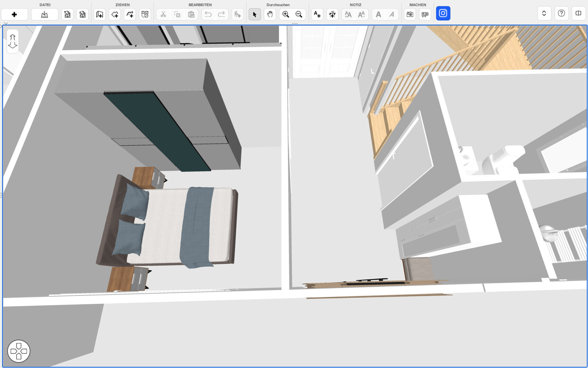Switch floors with up-down arrows control
This screenshot has height=368, width=588.
[x=13, y=41]
